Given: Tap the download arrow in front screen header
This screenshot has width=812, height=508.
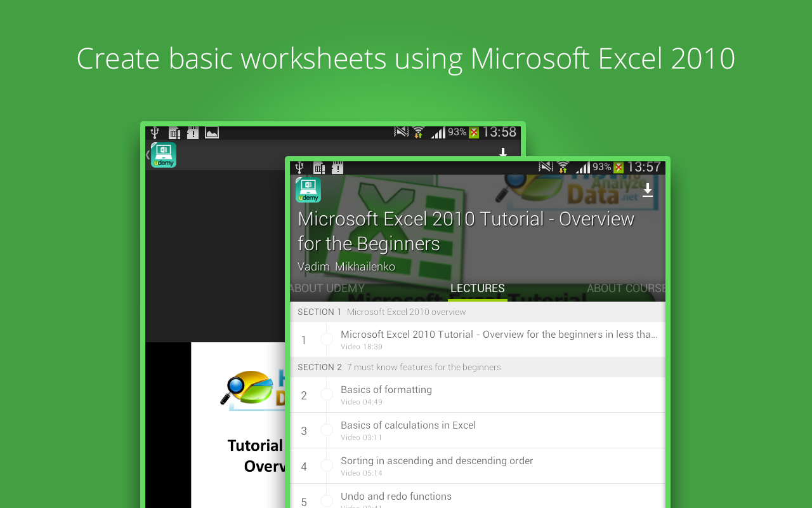Looking at the screenshot, I should click(x=648, y=190).
